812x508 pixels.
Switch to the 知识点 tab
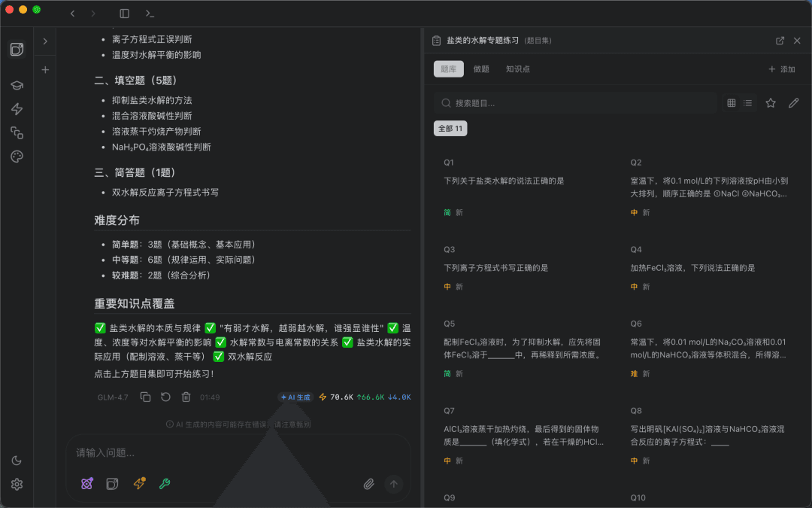click(x=518, y=69)
